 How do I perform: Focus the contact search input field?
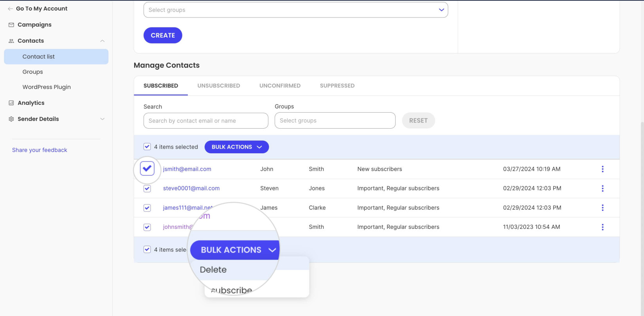click(x=206, y=121)
